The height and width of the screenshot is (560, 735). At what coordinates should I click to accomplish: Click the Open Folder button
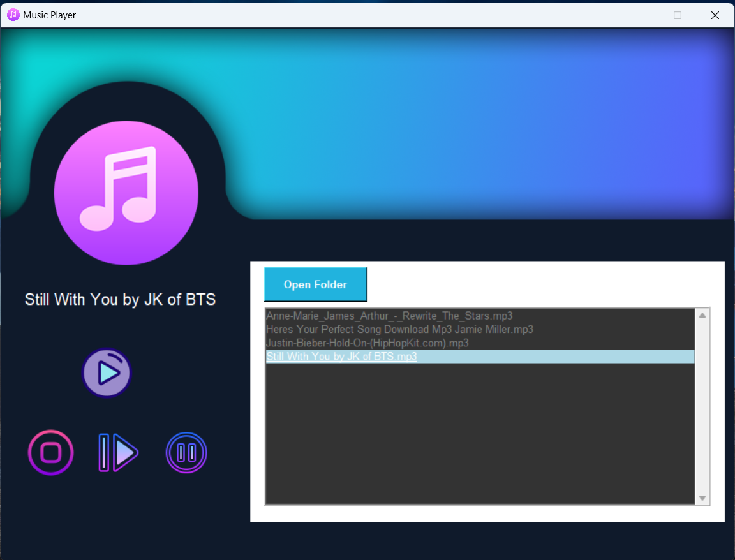(x=315, y=284)
